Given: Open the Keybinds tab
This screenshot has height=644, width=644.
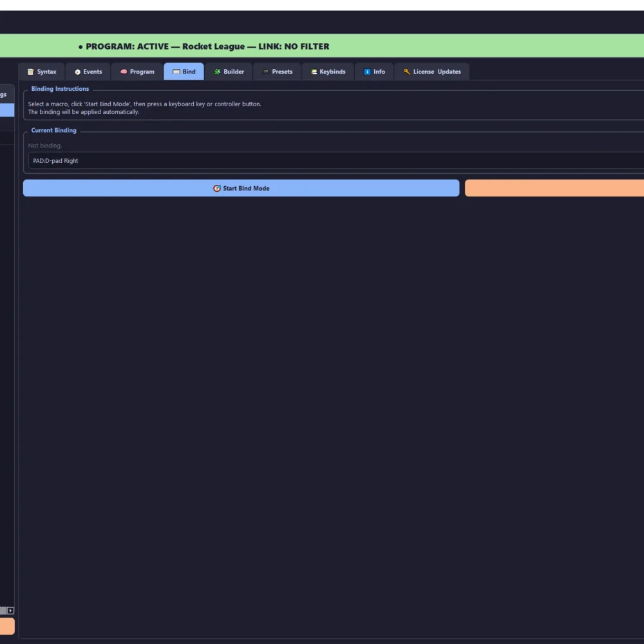Looking at the screenshot, I should point(328,71).
